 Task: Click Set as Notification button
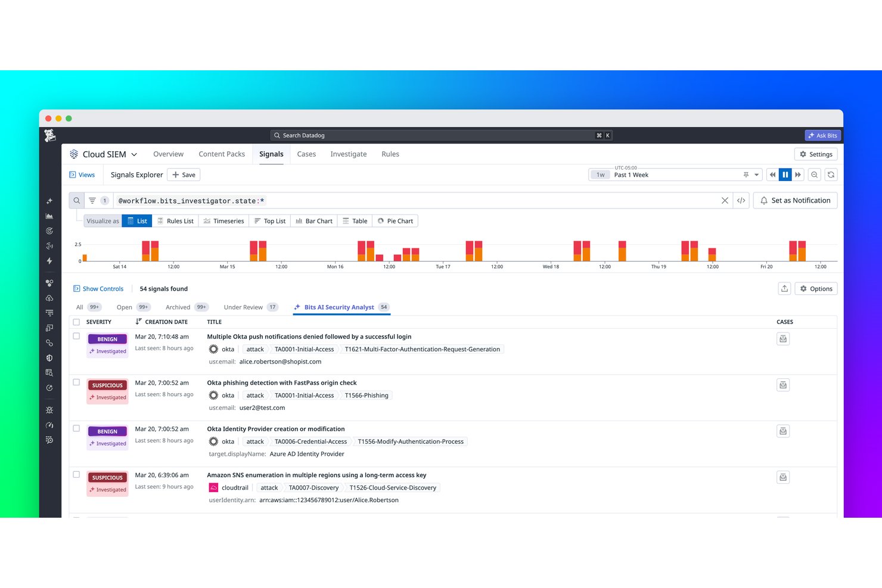pos(796,201)
